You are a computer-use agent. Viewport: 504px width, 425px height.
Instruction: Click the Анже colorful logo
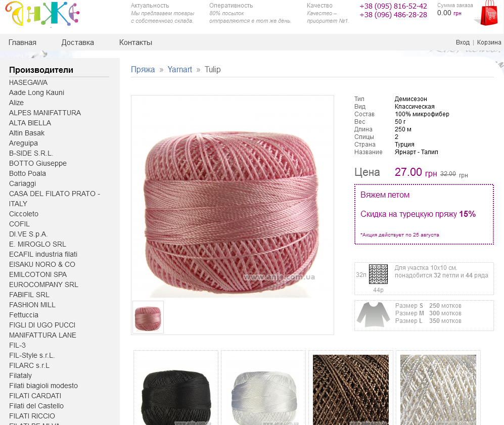point(42,14)
